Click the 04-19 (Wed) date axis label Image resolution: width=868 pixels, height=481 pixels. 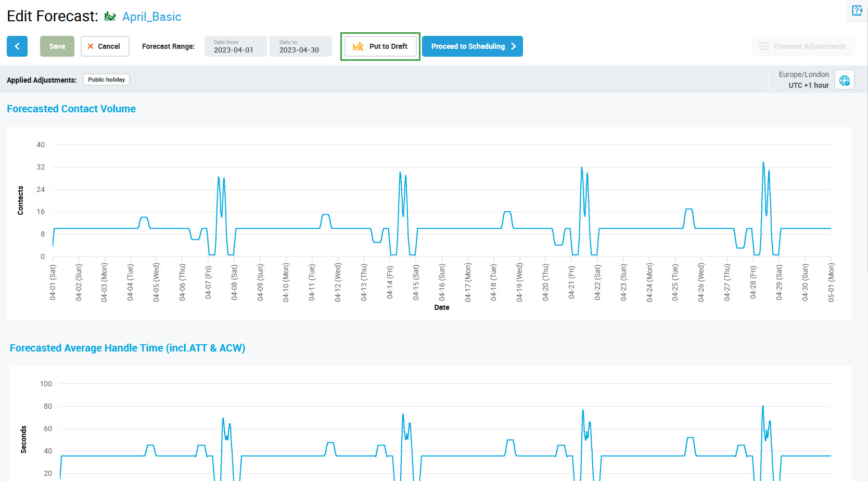519,282
